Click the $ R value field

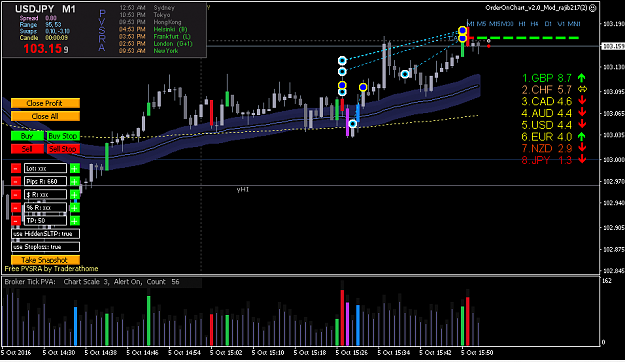pyautogui.click(x=45, y=195)
